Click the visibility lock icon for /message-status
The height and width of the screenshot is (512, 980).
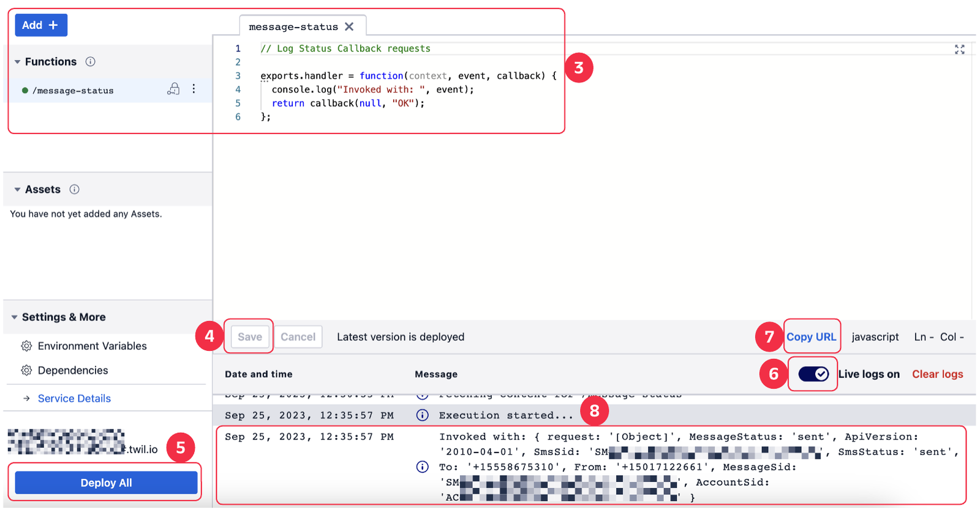point(173,89)
